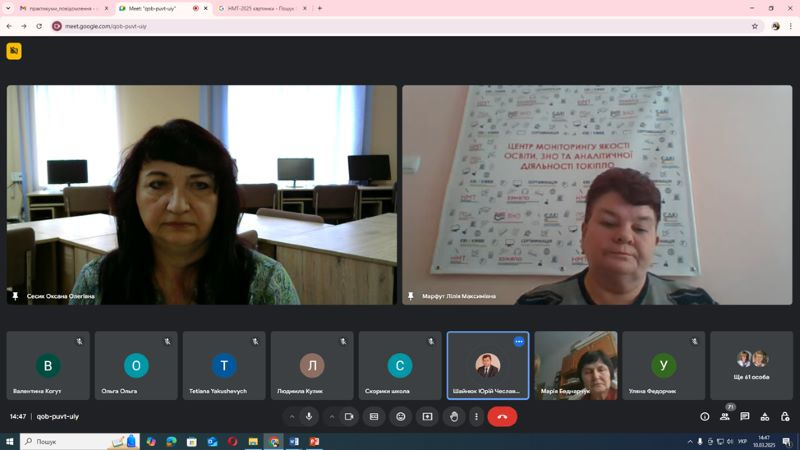This screenshot has width=800, height=450.
Task: Click the yellow camera-blocked icon at top left
Action: click(14, 51)
